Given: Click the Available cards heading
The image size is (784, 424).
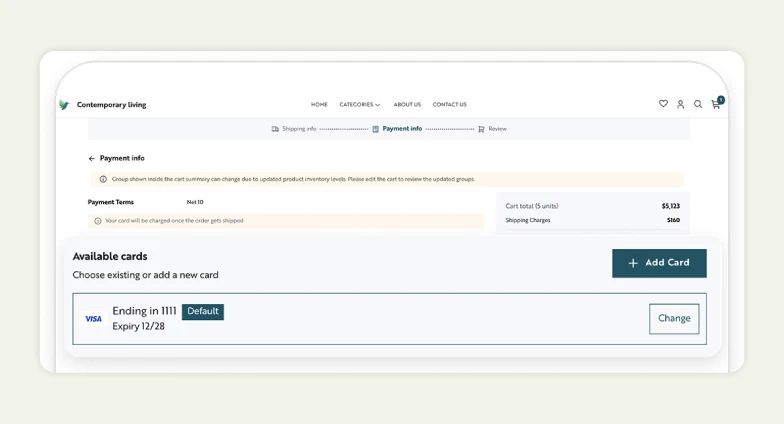Looking at the screenshot, I should click(x=110, y=256).
